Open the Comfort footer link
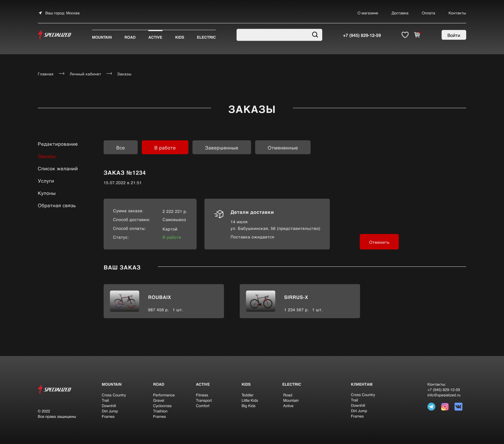Image resolution: width=504 pixels, height=444 pixels. tap(203, 406)
